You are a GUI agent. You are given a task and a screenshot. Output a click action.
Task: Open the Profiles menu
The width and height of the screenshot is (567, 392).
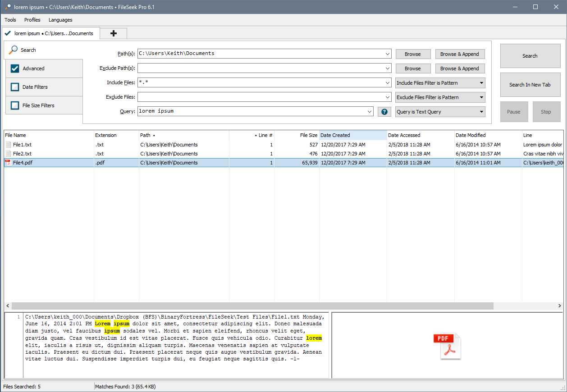point(32,20)
